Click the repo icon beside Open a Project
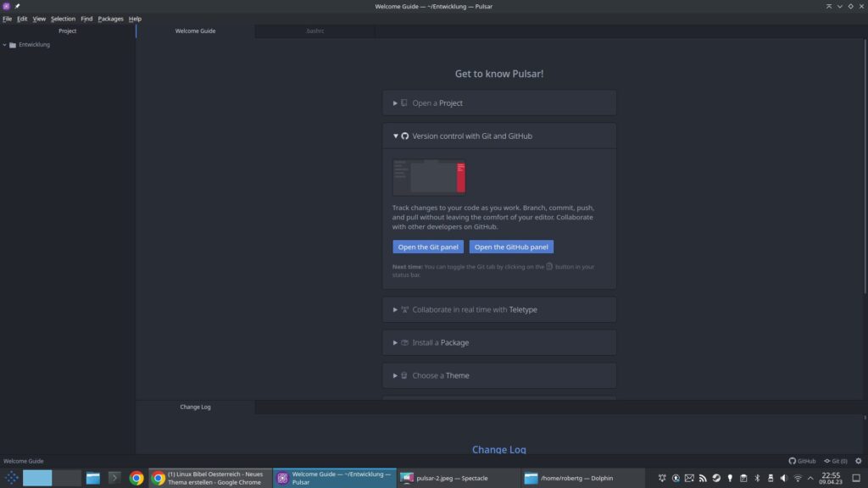This screenshot has width=868, height=488. click(404, 103)
